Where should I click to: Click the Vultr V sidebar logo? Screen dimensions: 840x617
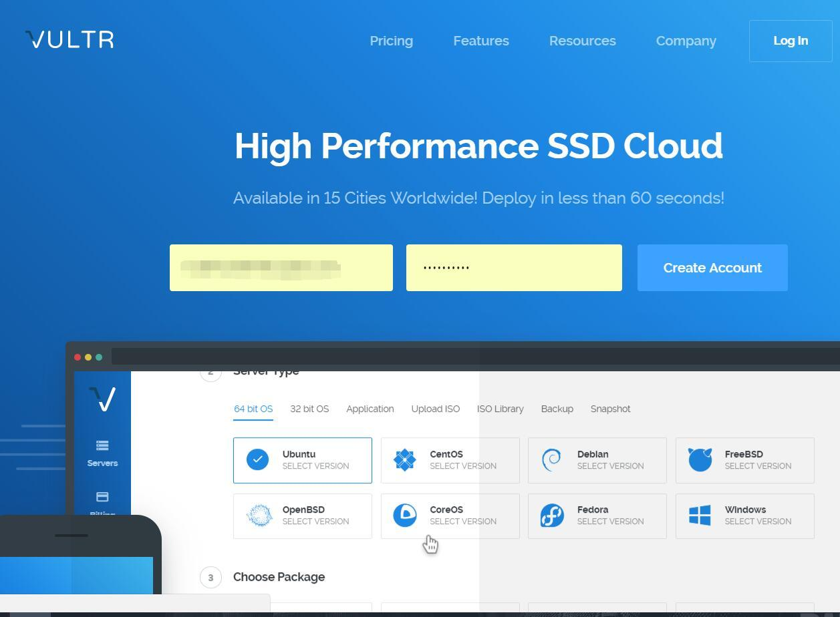(102, 399)
